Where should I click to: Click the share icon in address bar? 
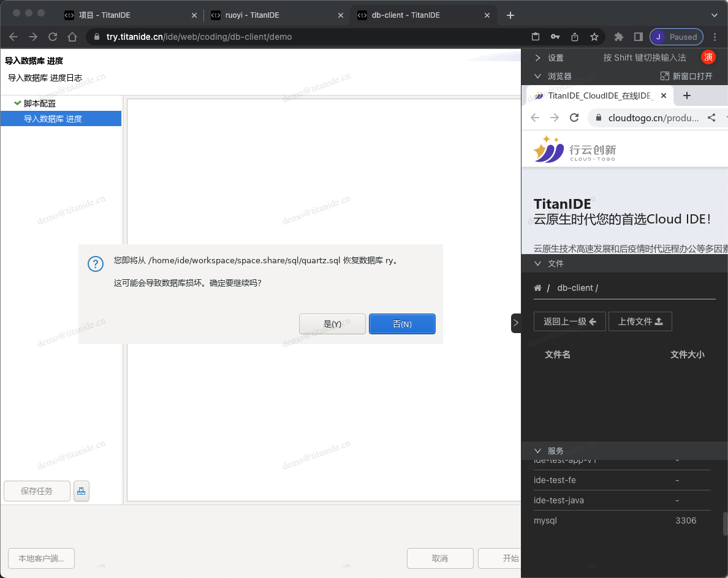click(574, 37)
